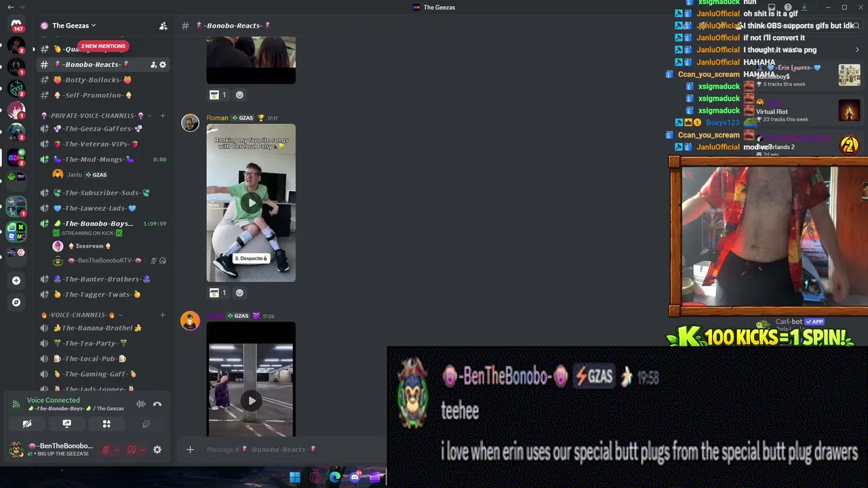The width and height of the screenshot is (868, 488).
Task: Play Roman's Cerebral Palsy songs video
Action: tap(251, 203)
